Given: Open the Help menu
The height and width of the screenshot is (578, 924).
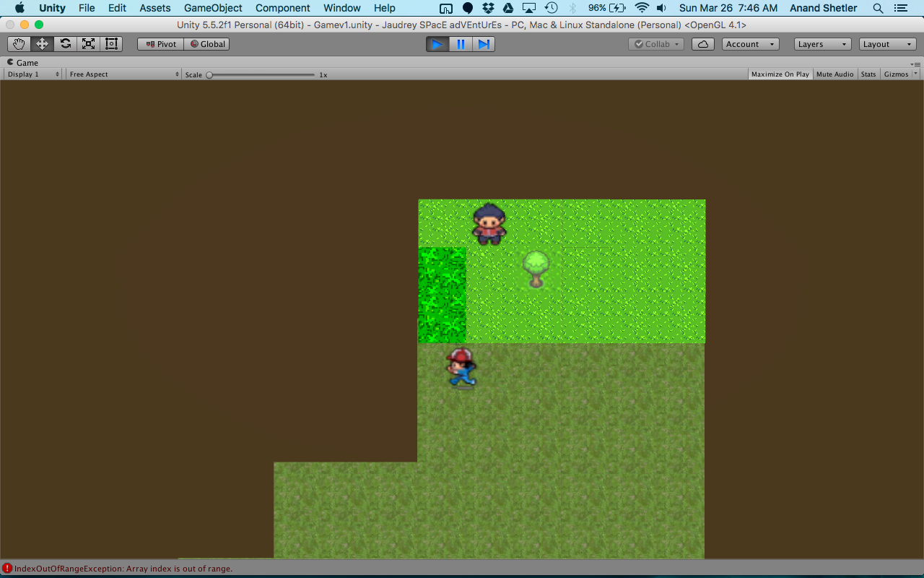Looking at the screenshot, I should (x=385, y=8).
